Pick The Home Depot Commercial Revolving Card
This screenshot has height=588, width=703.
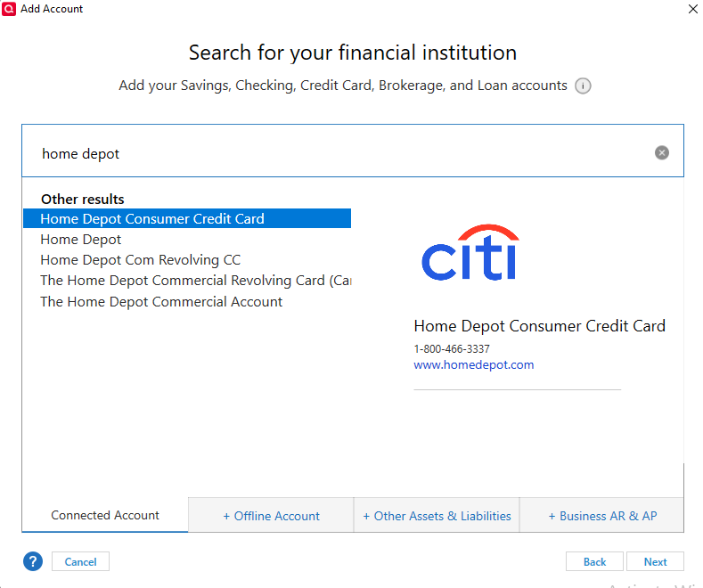196,281
